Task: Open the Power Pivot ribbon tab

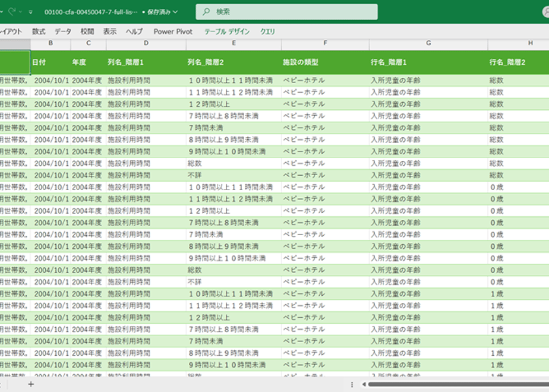Action: pos(173,31)
